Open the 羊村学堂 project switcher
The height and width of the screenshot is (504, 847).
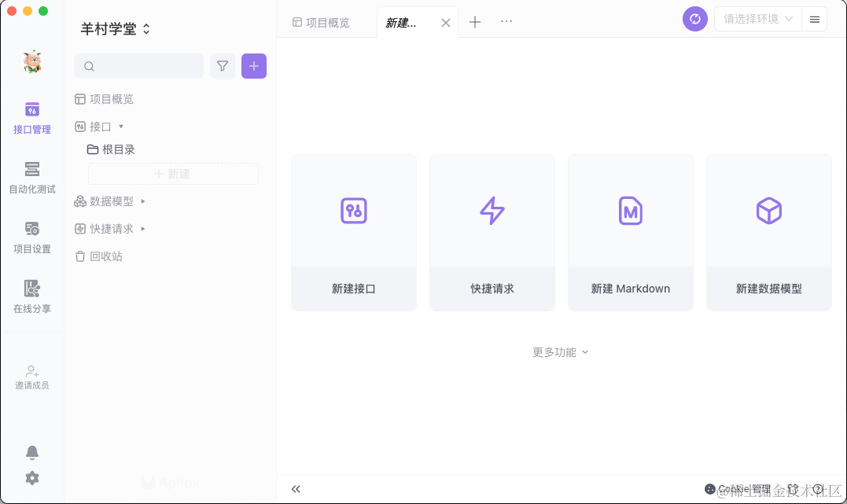pyautogui.click(x=116, y=29)
